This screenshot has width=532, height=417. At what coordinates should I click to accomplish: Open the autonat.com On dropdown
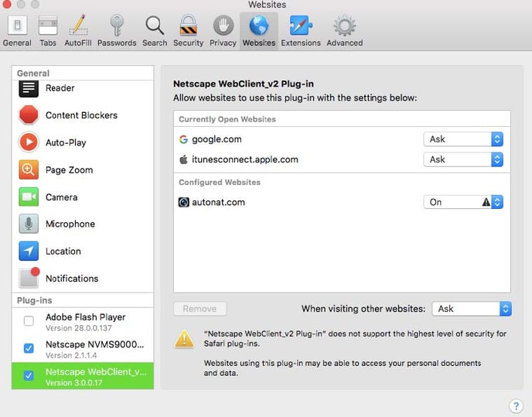463,202
